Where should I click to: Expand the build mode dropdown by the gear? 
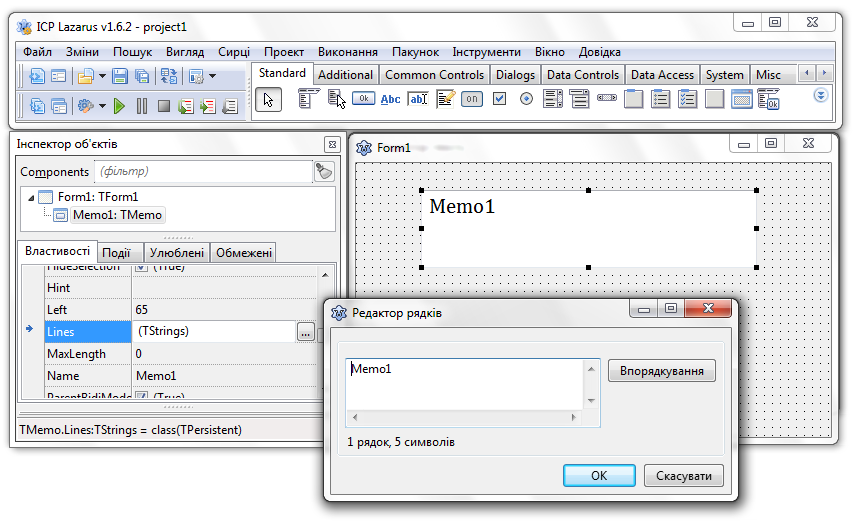[102, 105]
